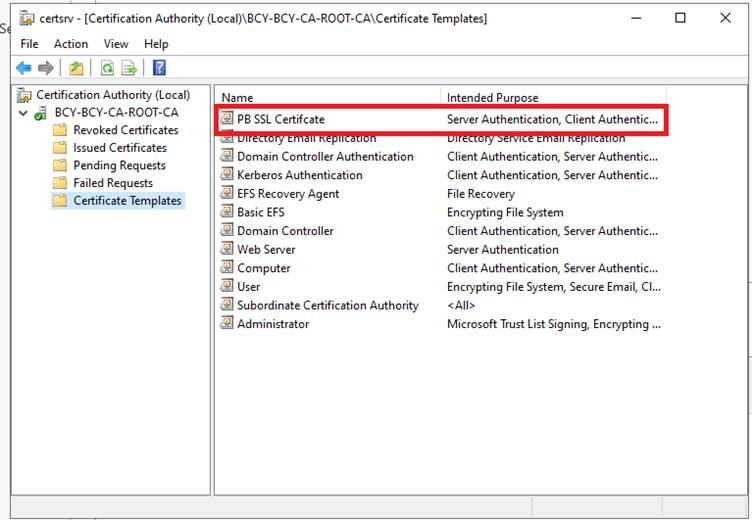Open the Action menu
Image resolution: width=752 pixels, height=520 pixels.
coord(71,44)
